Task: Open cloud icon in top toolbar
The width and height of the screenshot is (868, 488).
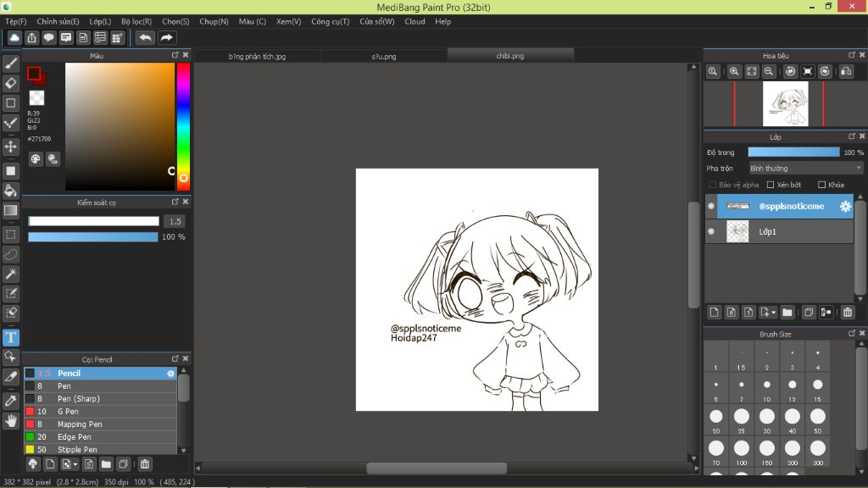Action: (x=14, y=37)
